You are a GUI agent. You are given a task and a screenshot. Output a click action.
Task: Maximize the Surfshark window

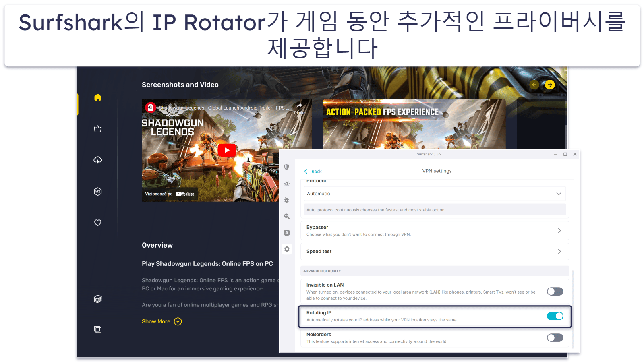565,154
